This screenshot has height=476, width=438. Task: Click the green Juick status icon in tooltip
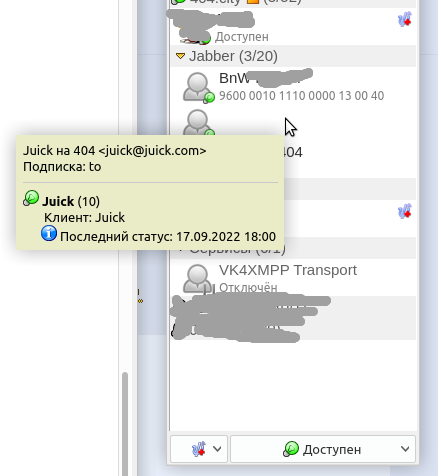[31, 198]
